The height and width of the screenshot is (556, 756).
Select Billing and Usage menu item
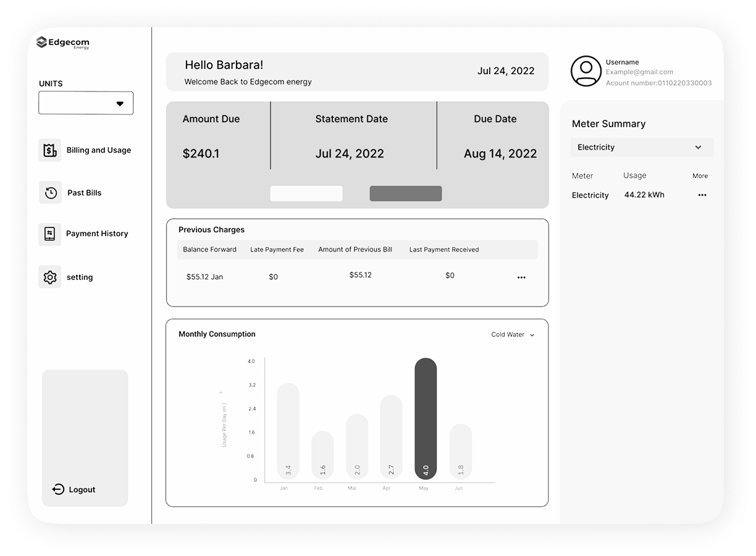click(99, 150)
